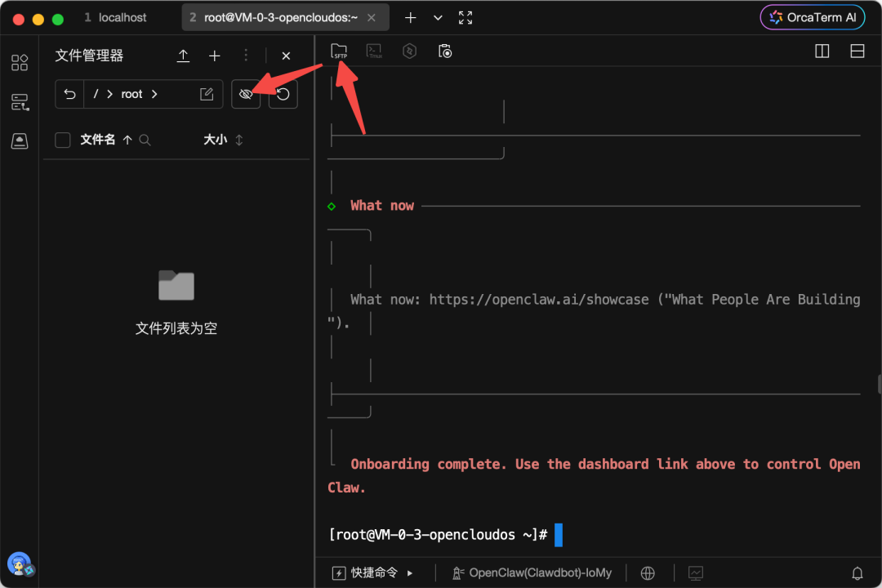Image resolution: width=882 pixels, height=588 pixels.
Task: Click OpenClaw(Clawdbot)-IoMy instance label
Action: 532,572
